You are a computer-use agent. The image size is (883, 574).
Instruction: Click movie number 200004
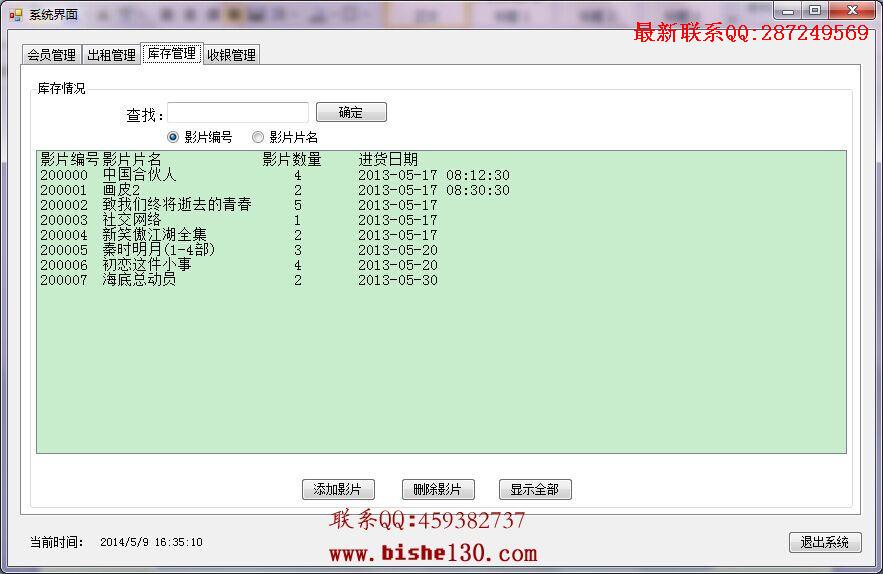(64, 235)
